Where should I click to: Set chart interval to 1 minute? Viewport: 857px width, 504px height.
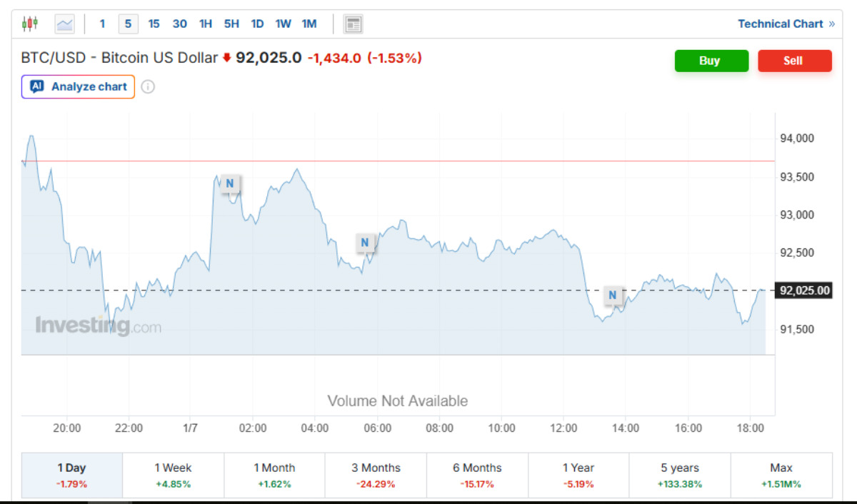tap(102, 24)
